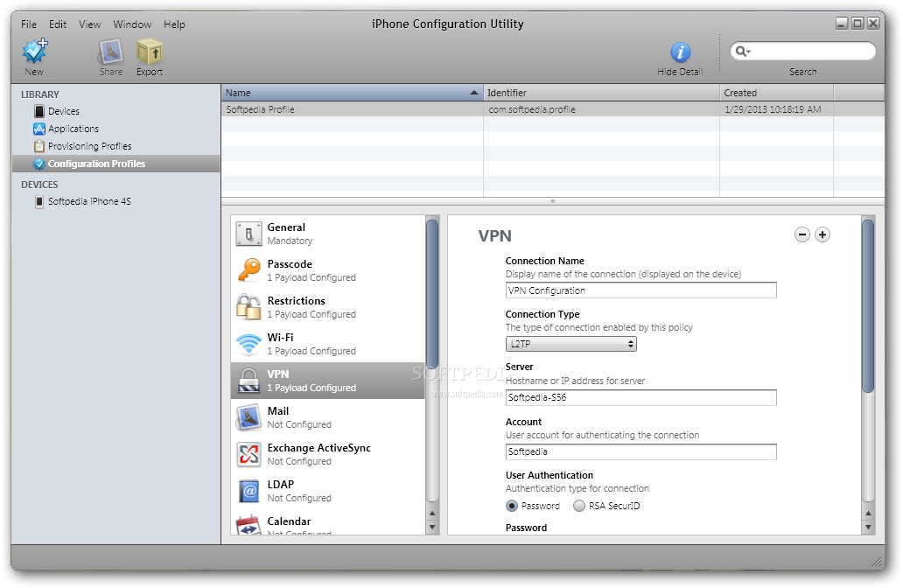This screenshot has height=588, width=903.
Task: Click the New profile toolbar icon
Action: coord(34,52)
